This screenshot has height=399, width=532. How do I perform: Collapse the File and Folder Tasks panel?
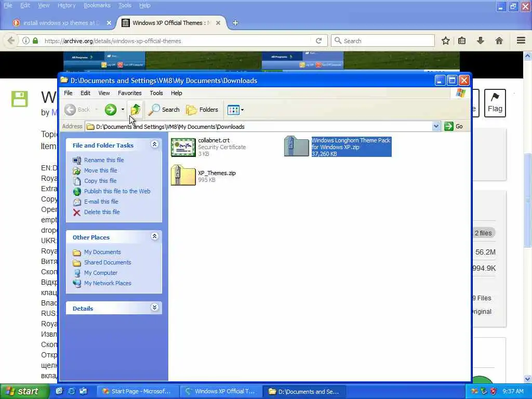tap(154, 144)
